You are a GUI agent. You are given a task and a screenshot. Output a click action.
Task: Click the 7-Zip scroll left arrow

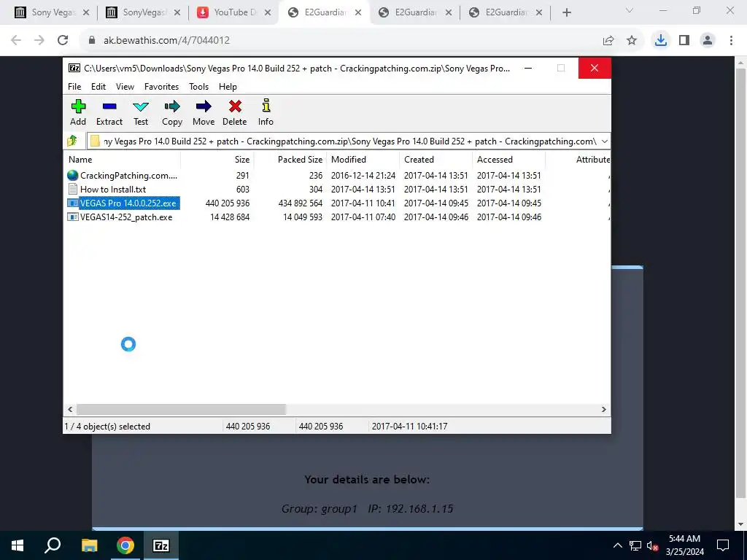[x=70, y=410]
